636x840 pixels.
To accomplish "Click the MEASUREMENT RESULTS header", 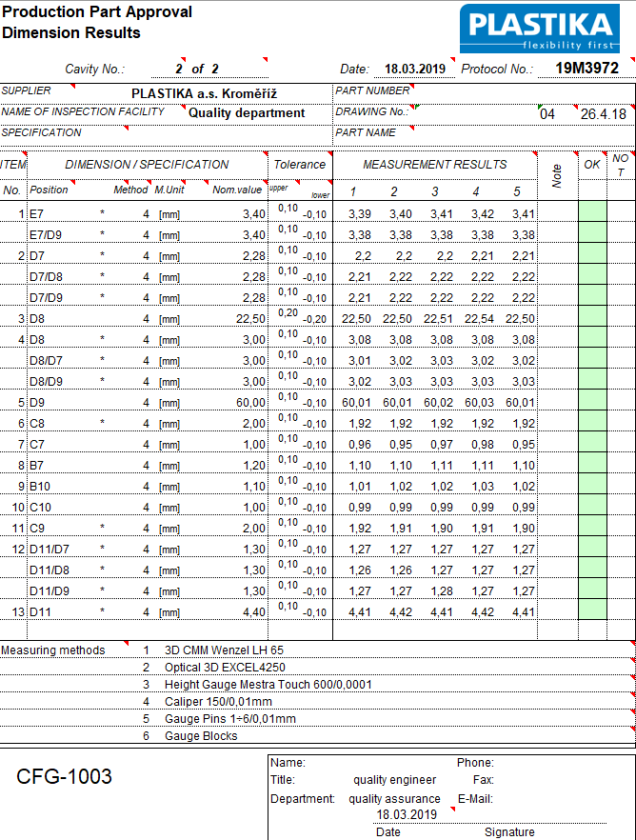I will coord(435,165).
